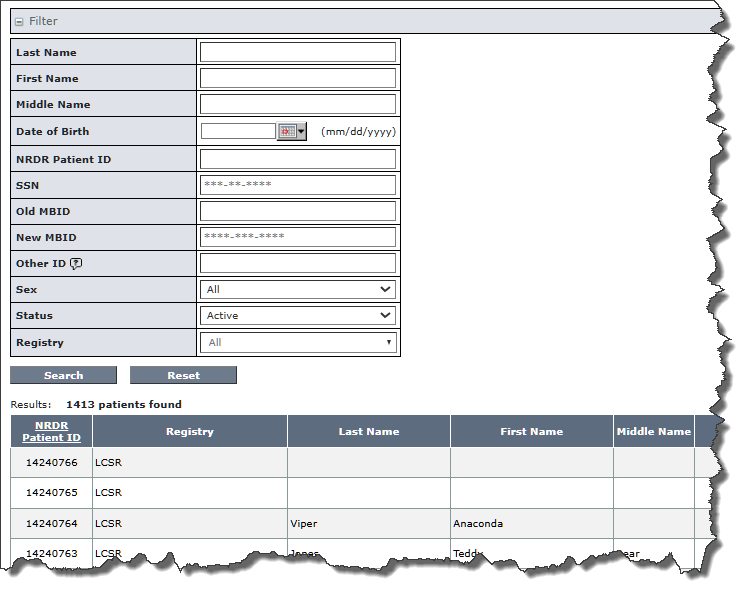Screen dimensions: 752x595
Task: Click the Filter panel title
Action: 43,21
